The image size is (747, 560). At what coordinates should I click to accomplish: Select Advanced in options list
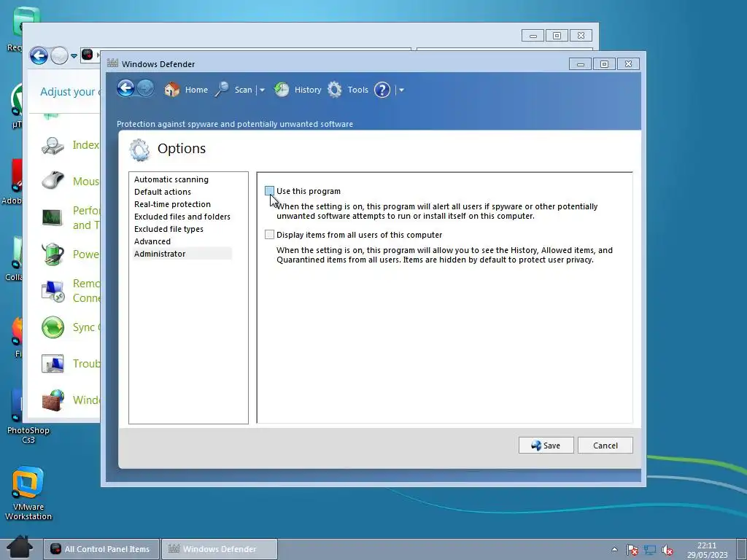click(152, 241)
